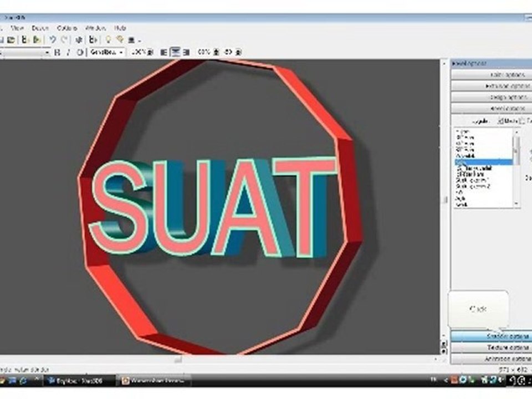Expand the Animation options panel

click(492, 359)
